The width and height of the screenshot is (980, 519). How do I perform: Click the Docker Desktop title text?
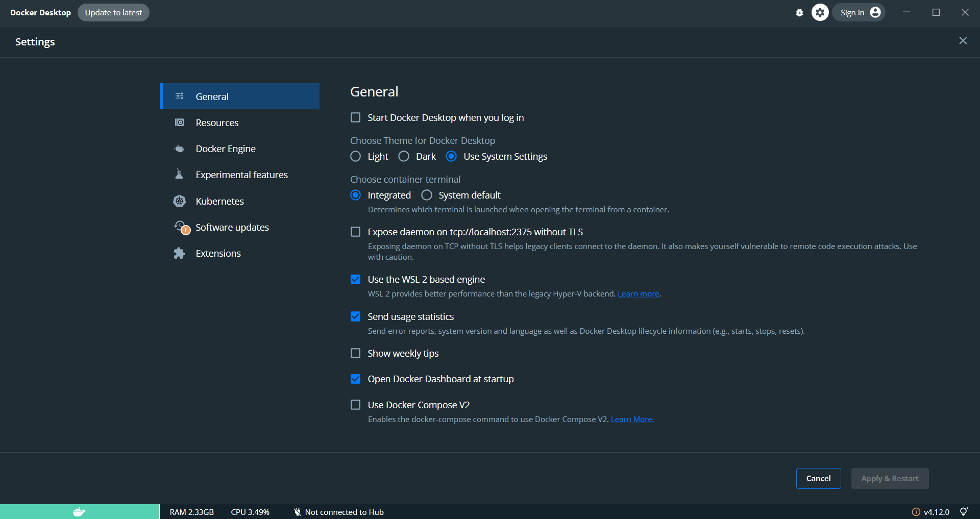pos(40,12)
